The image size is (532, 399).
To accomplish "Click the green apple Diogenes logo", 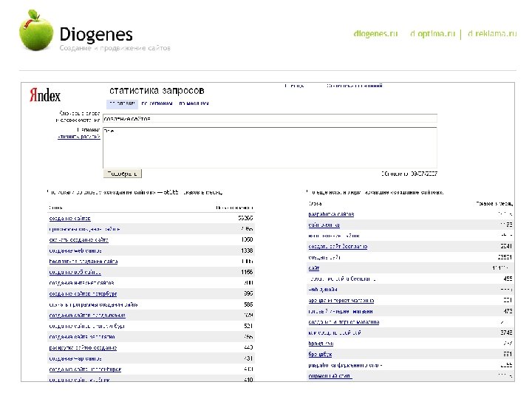I will pos(37,30).
